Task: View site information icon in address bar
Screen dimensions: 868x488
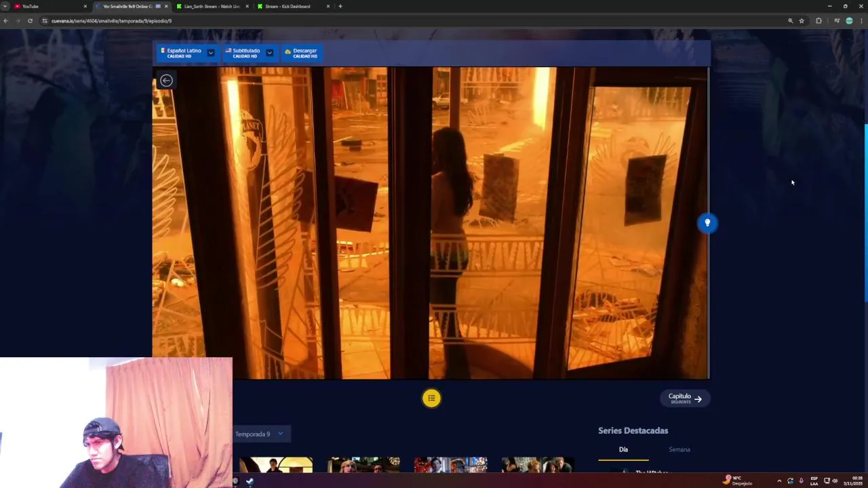Action: coord(45,21)
